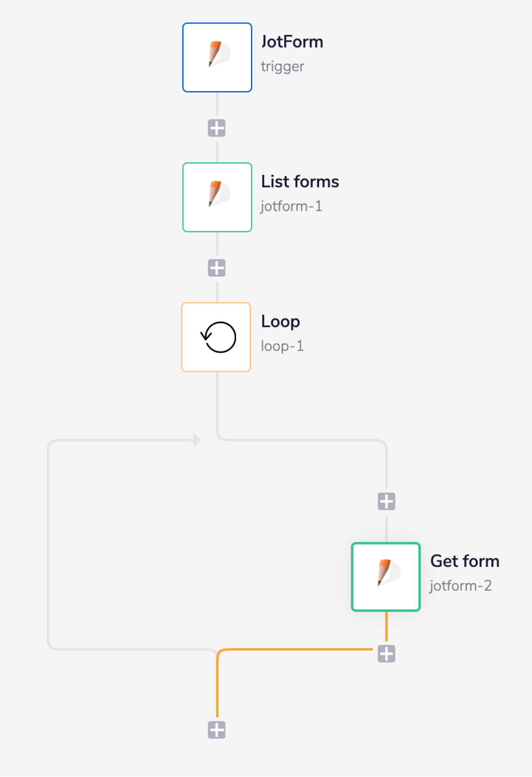Click the 'loop-1' step identifier
The image size is (532, 777).
(282, 346)
